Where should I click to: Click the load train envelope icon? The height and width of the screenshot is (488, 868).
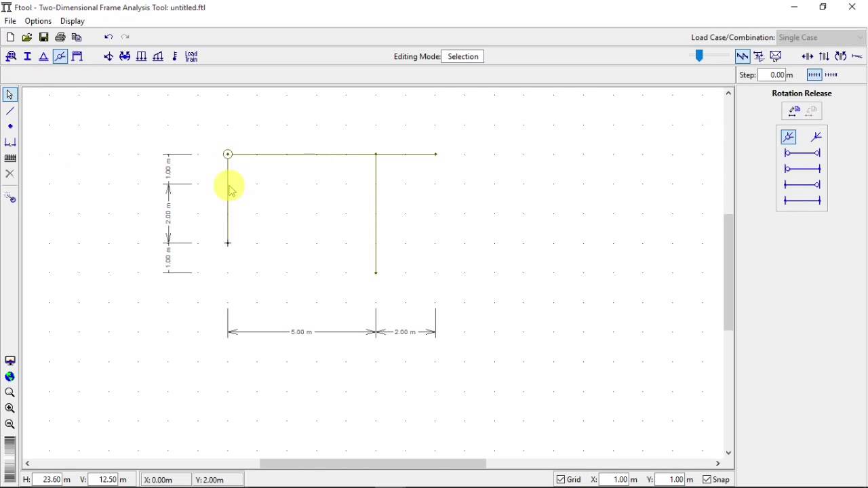pos(776,56)
